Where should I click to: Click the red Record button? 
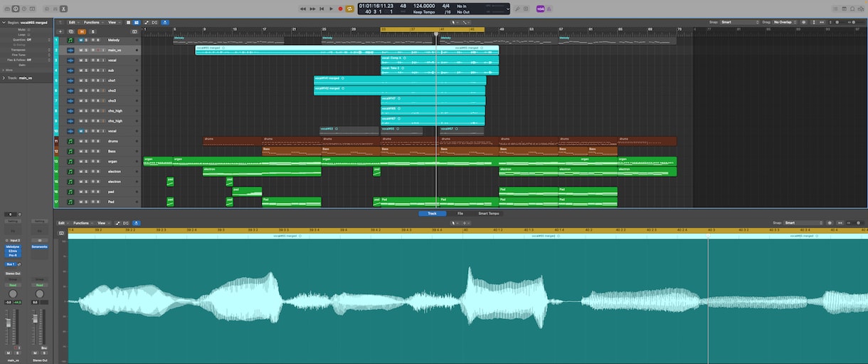[x=340, y=9]
